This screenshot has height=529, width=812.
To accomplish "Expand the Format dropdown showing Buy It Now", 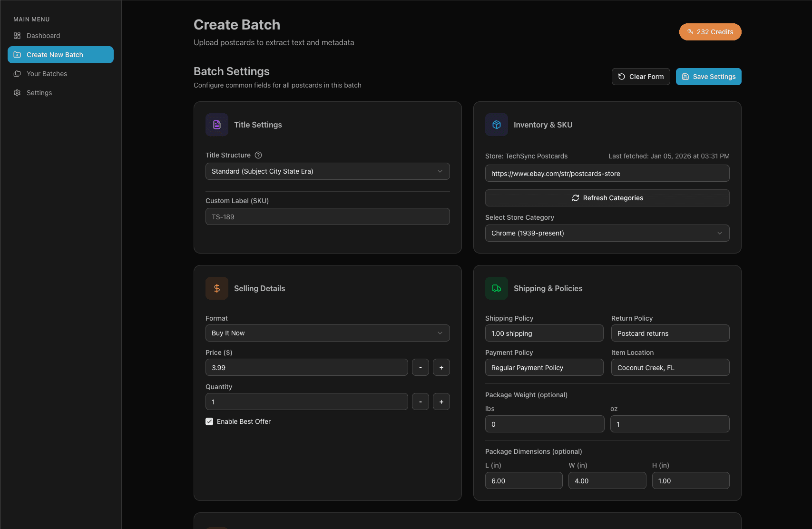I will point(327,333).
